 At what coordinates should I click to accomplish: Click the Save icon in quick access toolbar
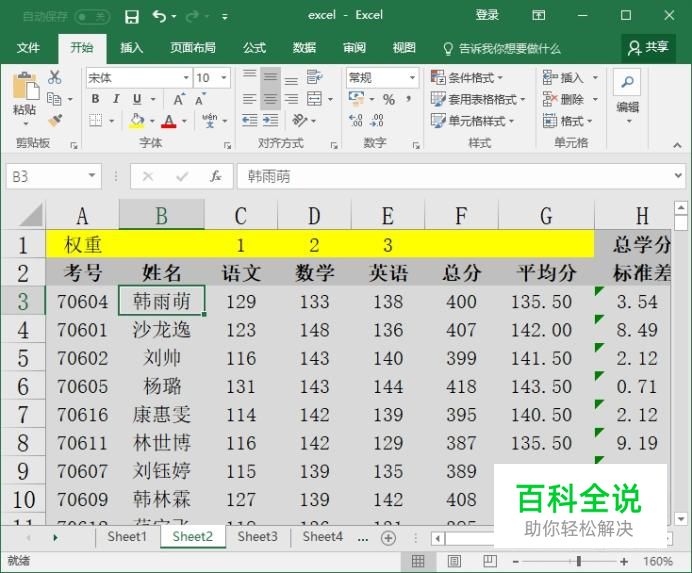[x=132, y=16]
